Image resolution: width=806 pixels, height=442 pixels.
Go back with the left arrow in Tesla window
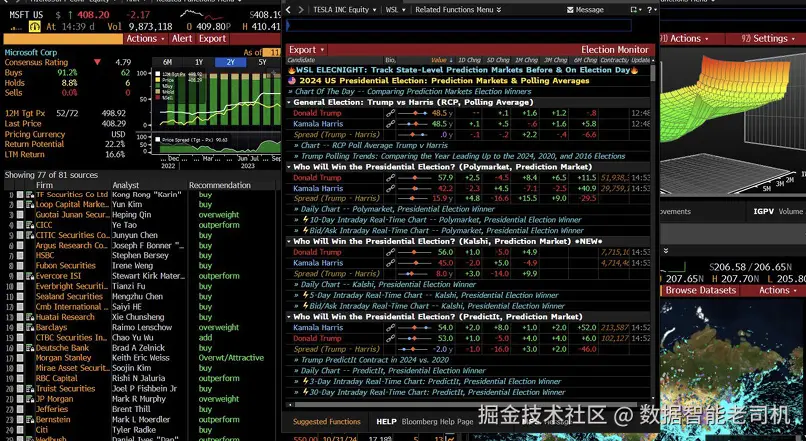288,10
